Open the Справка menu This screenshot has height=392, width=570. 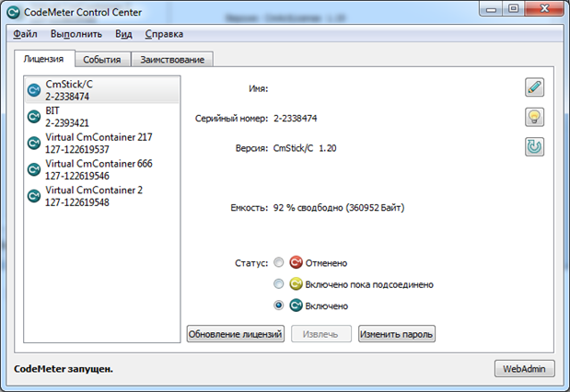click(164, 34)
